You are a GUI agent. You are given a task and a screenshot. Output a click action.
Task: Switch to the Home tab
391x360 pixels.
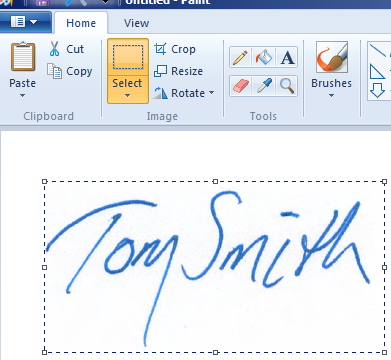81,23
